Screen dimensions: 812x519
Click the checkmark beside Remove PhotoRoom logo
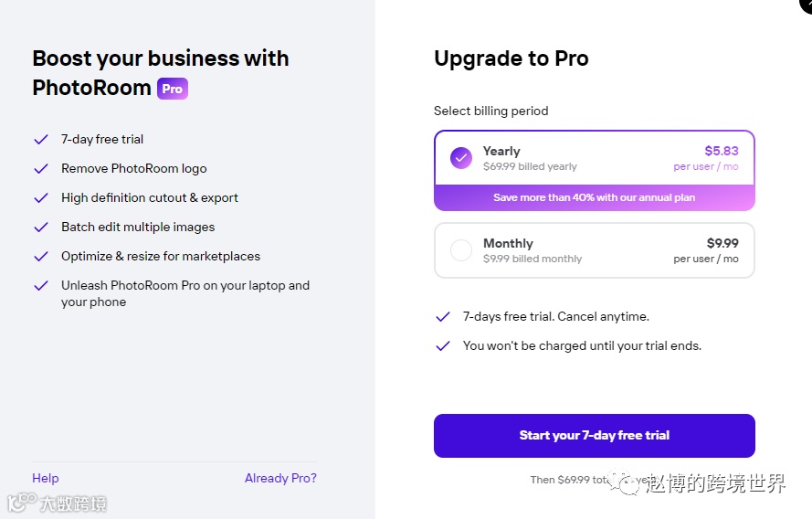point(40,169)
